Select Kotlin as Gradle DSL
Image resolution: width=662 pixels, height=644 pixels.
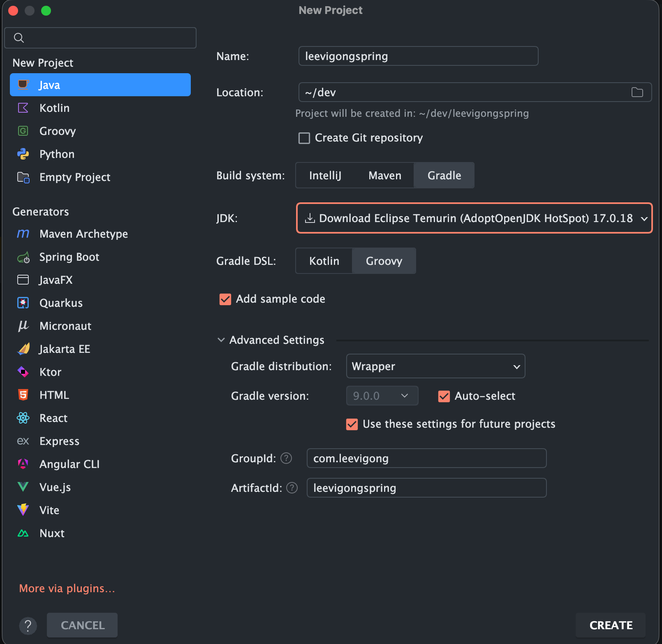(x=324, y=261)
